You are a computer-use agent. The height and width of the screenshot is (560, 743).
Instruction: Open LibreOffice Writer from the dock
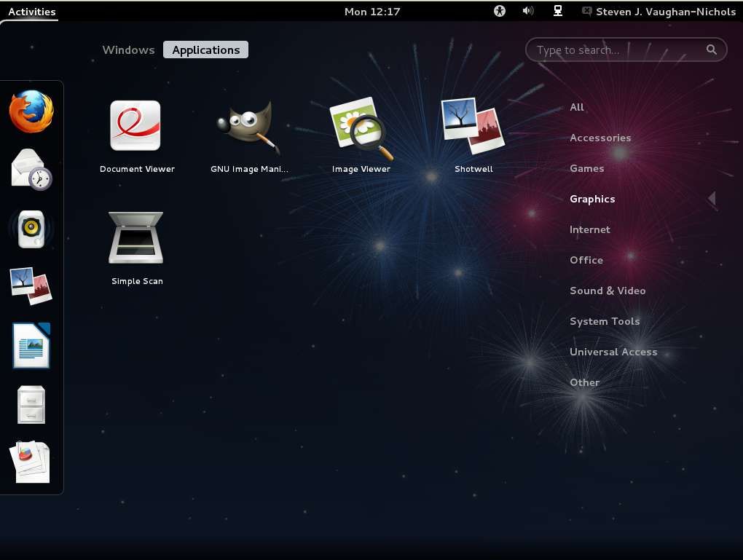(x=31, y=344)
